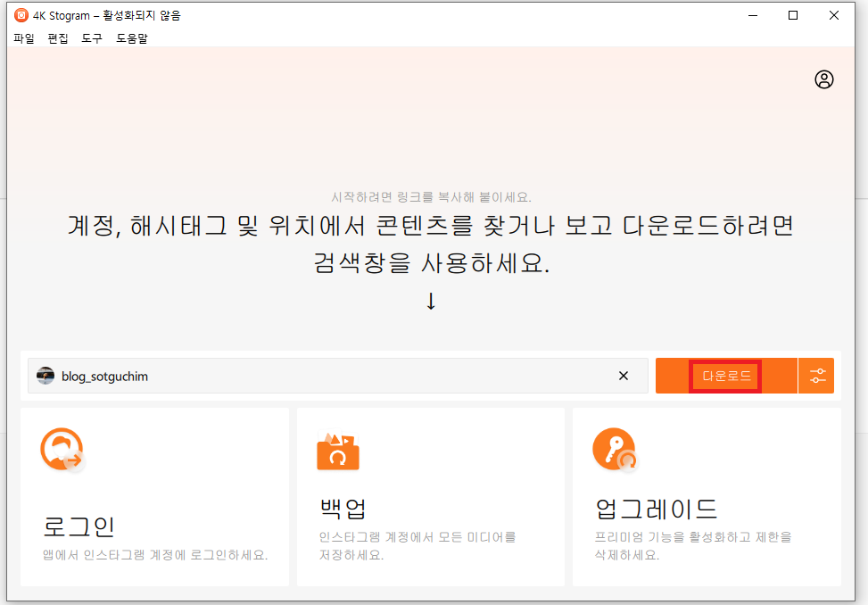Click the blog_sotguchim search input field
868x605 pixels.
338,376
